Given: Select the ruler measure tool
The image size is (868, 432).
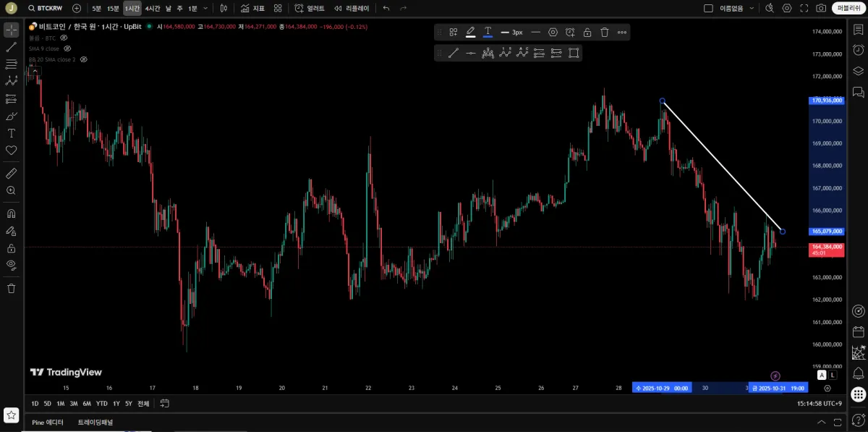Looking at the screenshot, I should (11, 173).
